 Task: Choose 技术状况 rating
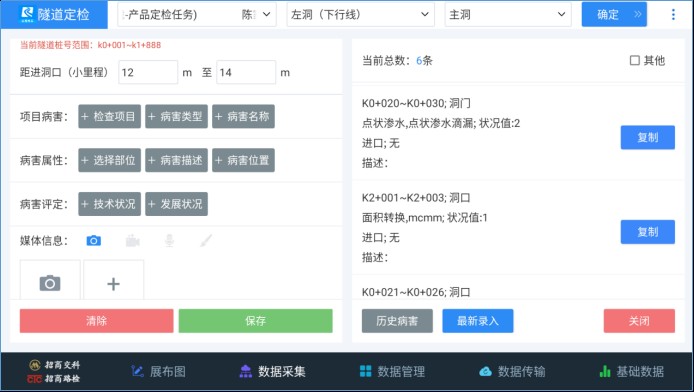pos(109,204)
